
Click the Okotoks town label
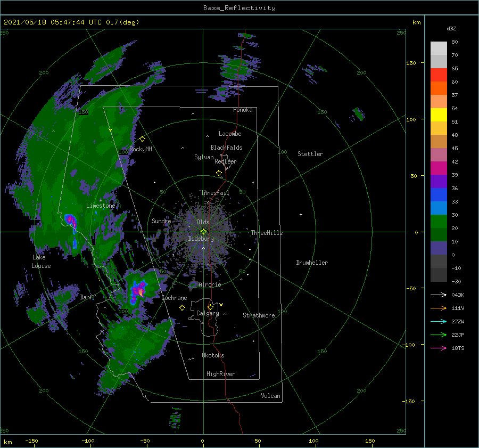pyautogui.click(x=213, y=355)
